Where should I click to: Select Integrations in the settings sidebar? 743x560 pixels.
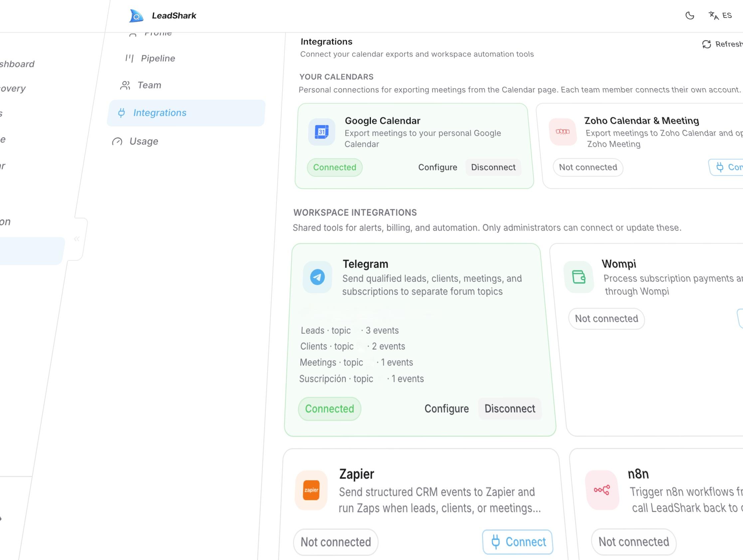click(186, 113)
